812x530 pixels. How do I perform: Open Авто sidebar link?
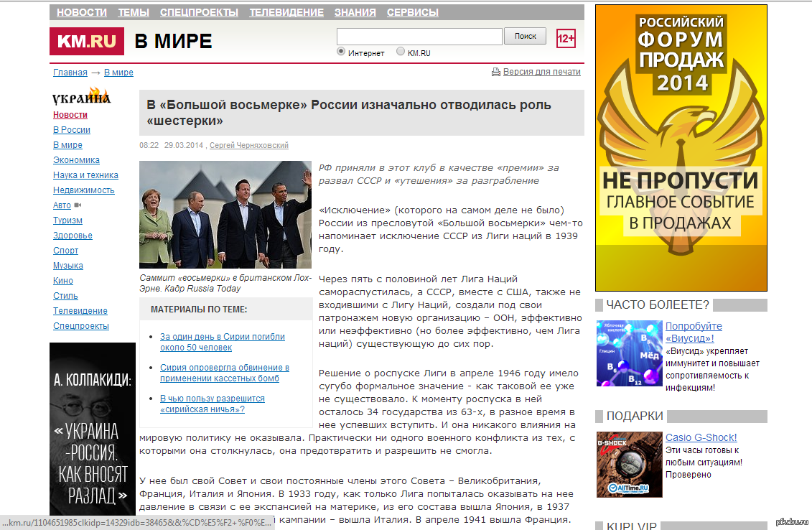click(x=62, y=205)
